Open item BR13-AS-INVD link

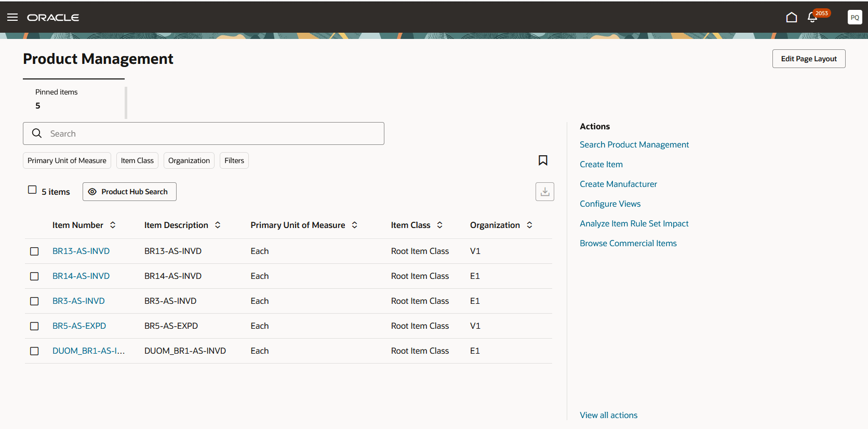[81, 251]
